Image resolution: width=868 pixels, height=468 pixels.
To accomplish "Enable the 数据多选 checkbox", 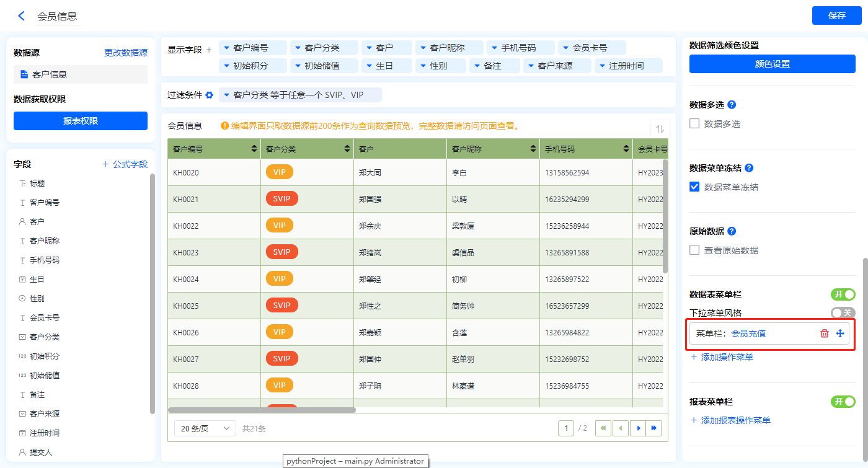I will pos(694,124).
